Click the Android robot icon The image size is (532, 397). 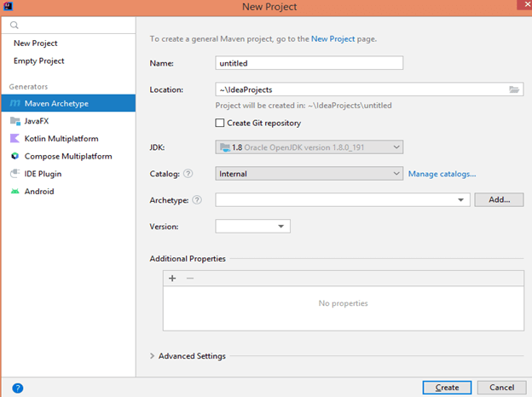coord(15,192)
